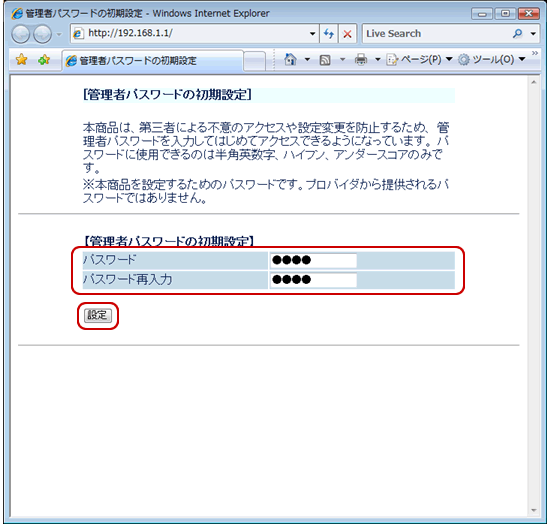550x524 pixels.
Task: Click the browser Back arrow button
Action: pyautogui.click(x=20, y=34)
